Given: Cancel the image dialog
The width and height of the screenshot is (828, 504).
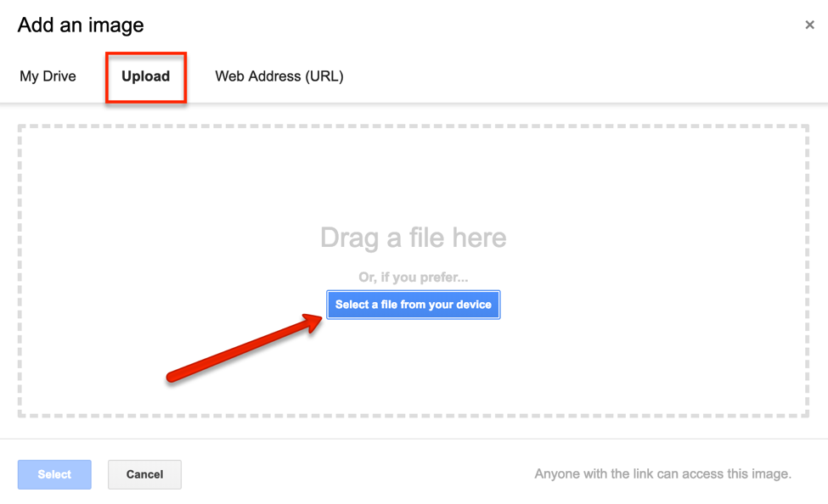Looking at the screenshot, I should [x=144, y=474].
